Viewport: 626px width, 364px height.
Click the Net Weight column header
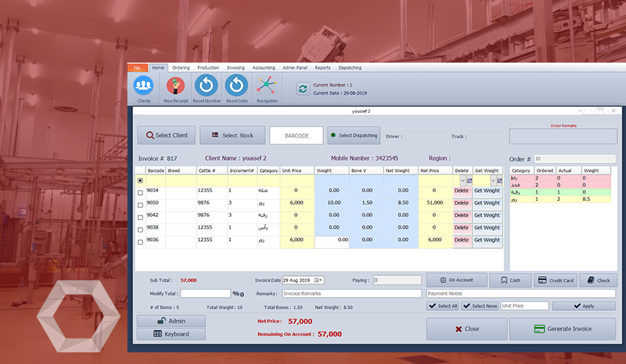coord(400,170)
